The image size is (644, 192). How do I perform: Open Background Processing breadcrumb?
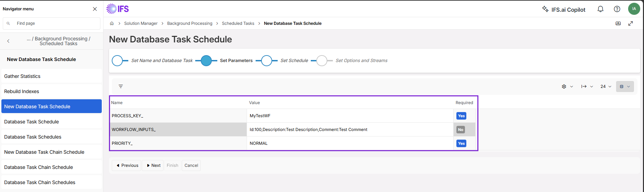(190, 23)
